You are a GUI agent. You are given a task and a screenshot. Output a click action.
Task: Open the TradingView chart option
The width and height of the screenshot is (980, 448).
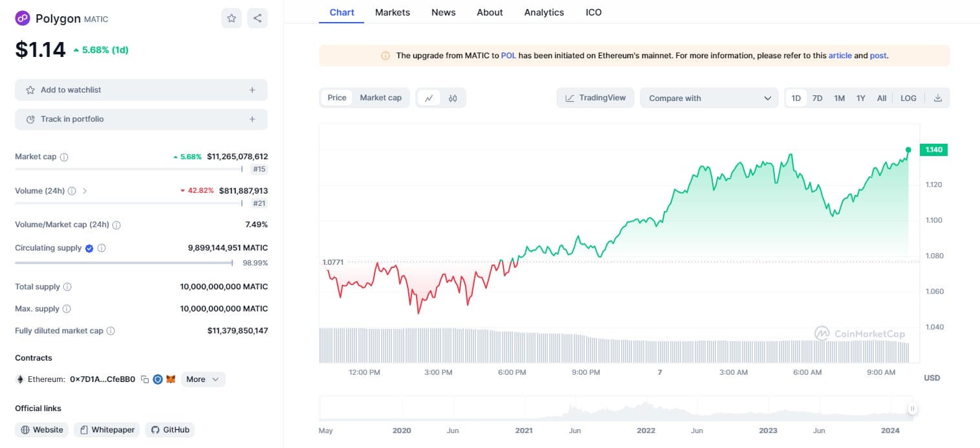pos(595,98)
